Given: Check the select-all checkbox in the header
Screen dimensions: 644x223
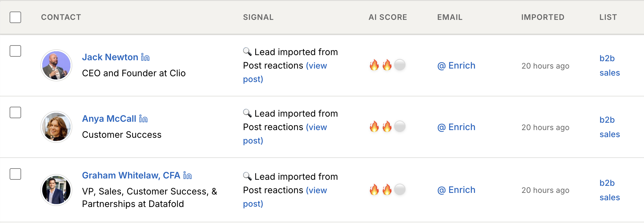Looking at the screenshot, I should click(x=15, y=18).
